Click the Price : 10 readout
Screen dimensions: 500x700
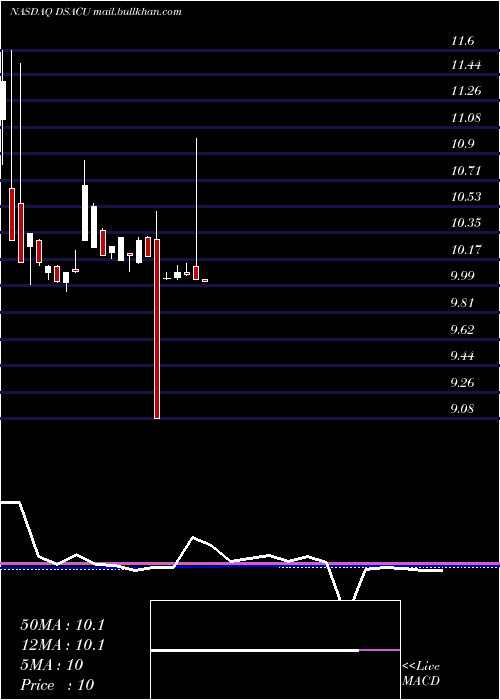tap(57, 685)
